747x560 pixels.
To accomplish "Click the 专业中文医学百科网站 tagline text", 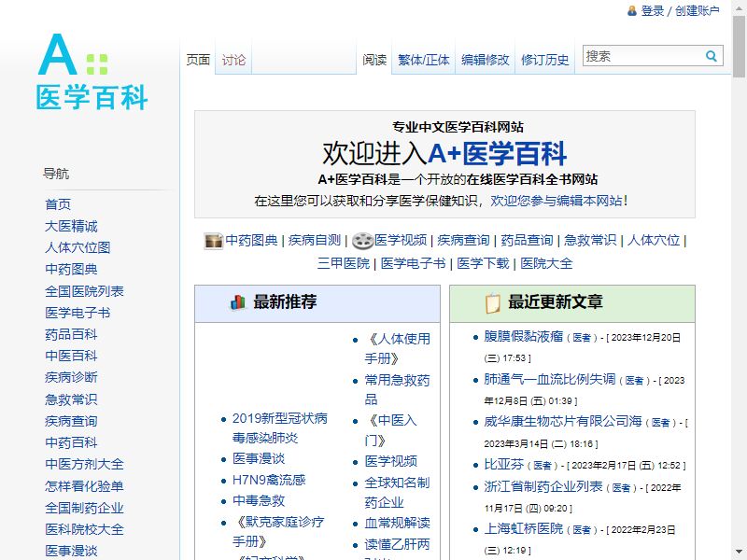I will point(458,127).
